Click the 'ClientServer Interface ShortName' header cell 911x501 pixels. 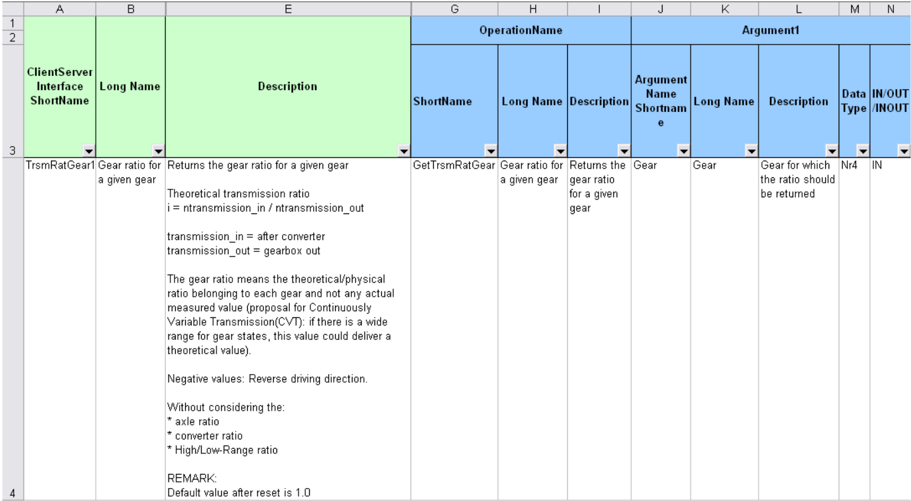[60, 87]
